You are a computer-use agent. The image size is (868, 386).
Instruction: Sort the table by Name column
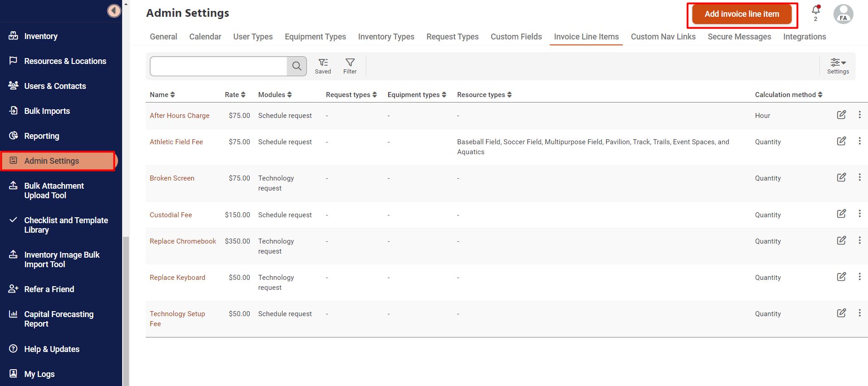[x=162, y=95]
